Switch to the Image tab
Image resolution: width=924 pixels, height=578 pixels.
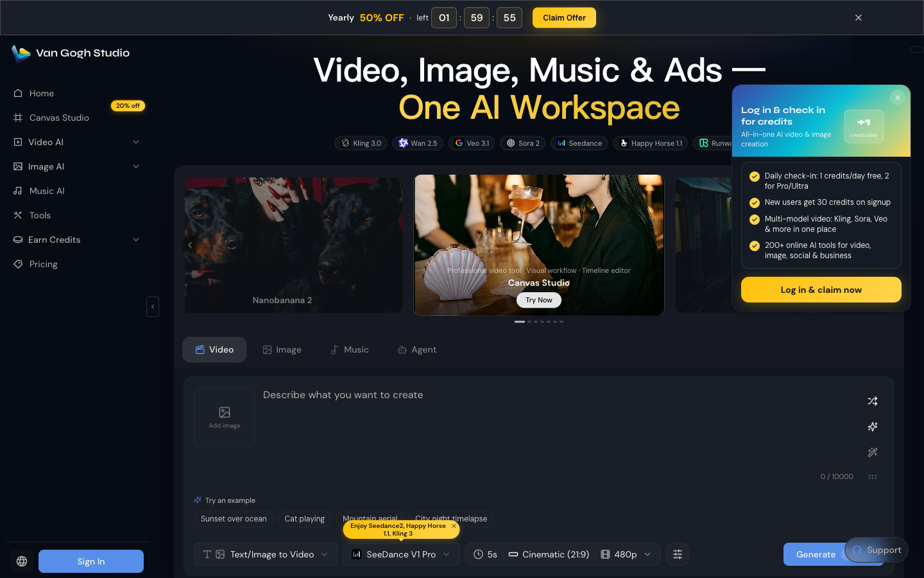tap(282, 349)
